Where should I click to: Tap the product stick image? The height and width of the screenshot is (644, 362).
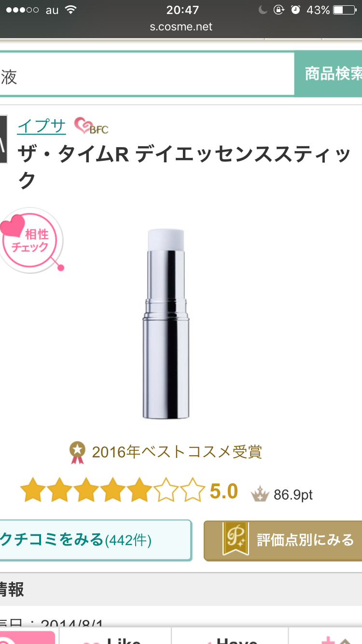(166, 323)
